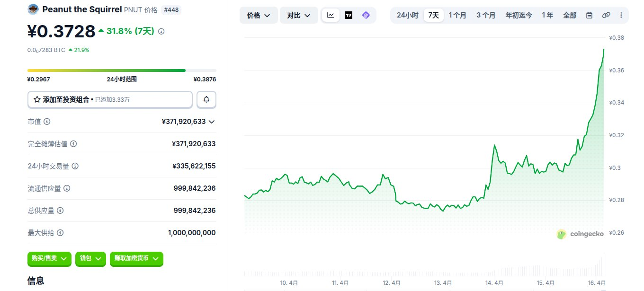Select the 7天 time range
The height and width of the screenshot is (291, 644).
click(x=434, y=15)
